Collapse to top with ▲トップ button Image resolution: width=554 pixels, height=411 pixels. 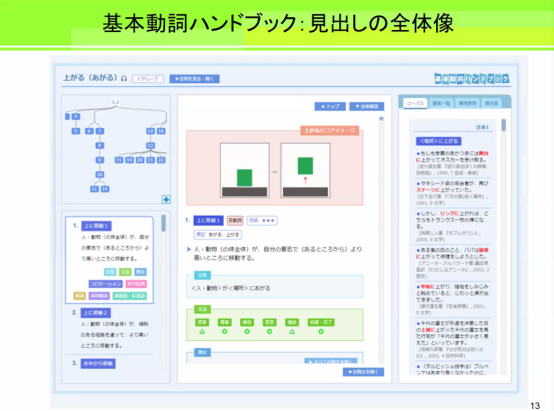[x=330, y=106]
